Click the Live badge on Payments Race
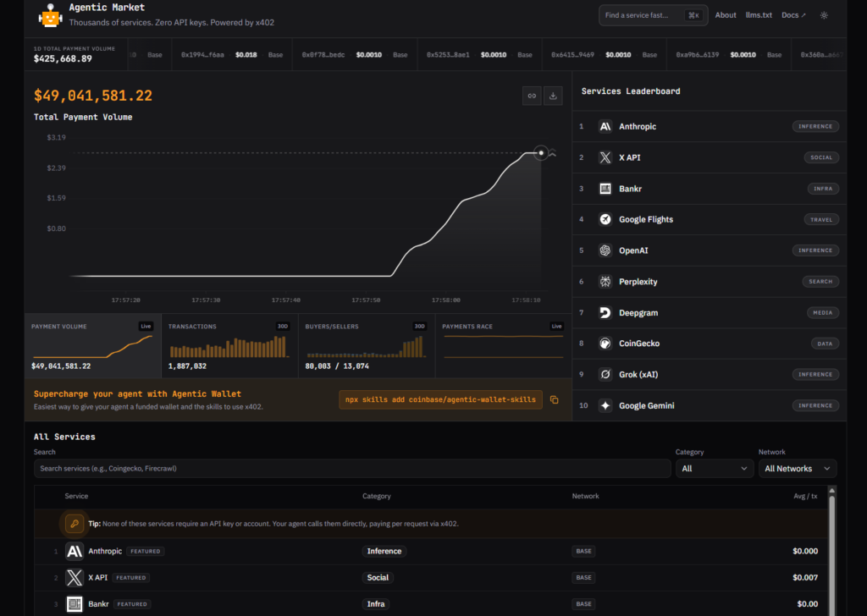Screen dimensions: 867x616 (556, 326)
